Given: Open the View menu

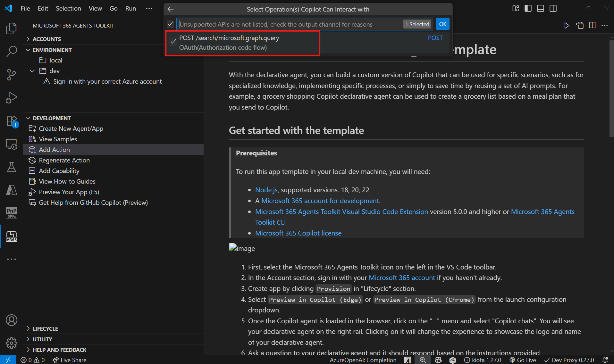Looking at the screenshot, I should (x=95, y=8).
